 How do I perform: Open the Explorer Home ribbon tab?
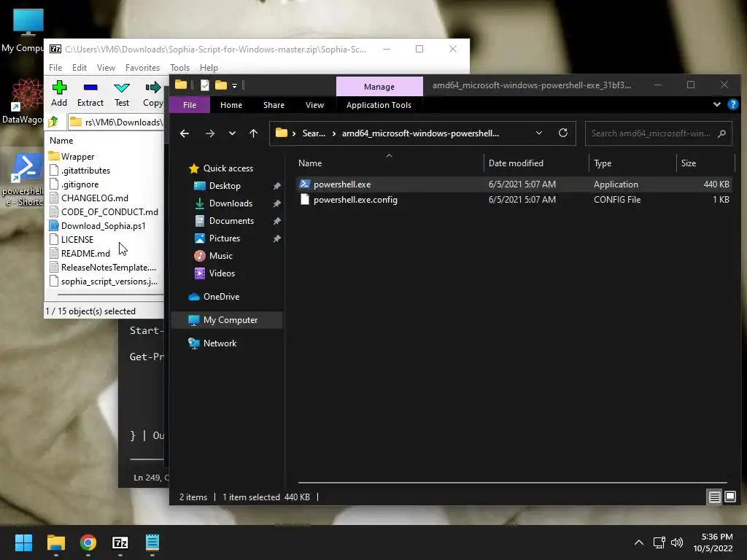[x=231, y=105]
